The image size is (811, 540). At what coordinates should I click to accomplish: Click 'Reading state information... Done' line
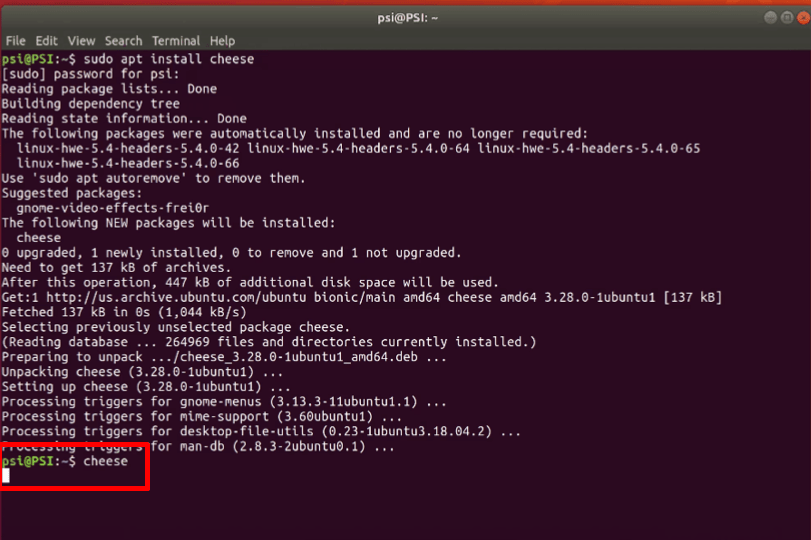pos(124,118)
